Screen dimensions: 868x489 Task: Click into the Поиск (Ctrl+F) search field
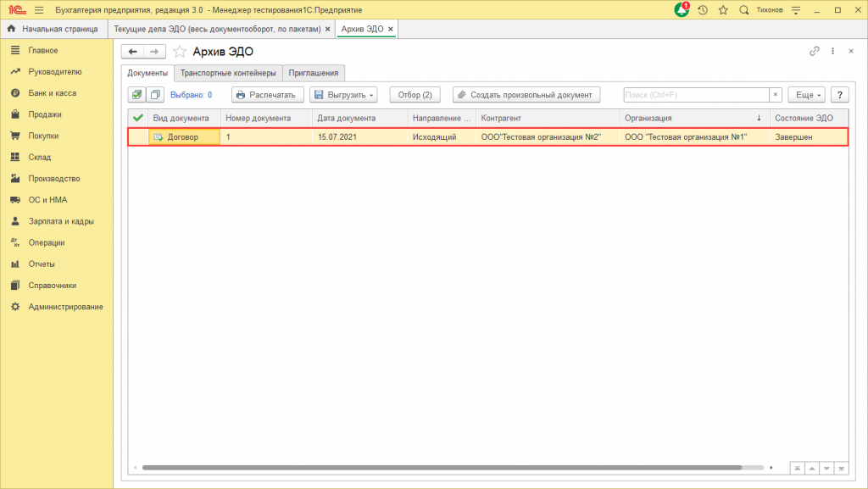click(696, 95)
